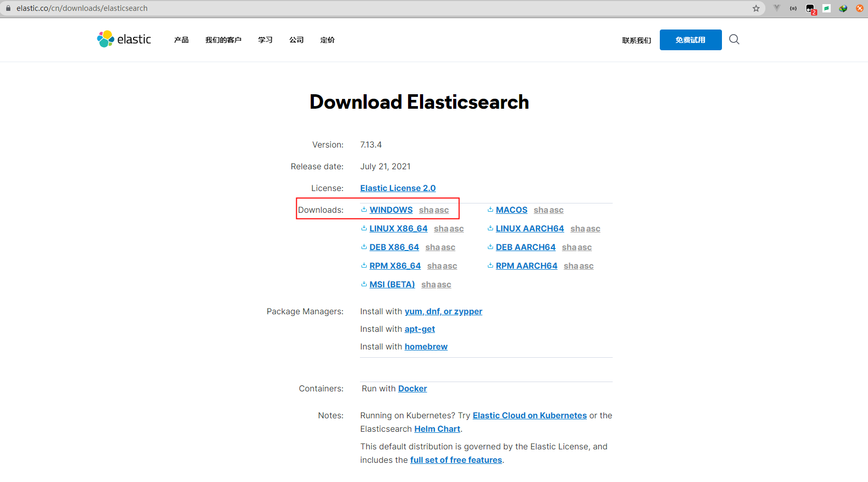
Task: Download the DEB AARCH64 package
Action: pos(526,247)
